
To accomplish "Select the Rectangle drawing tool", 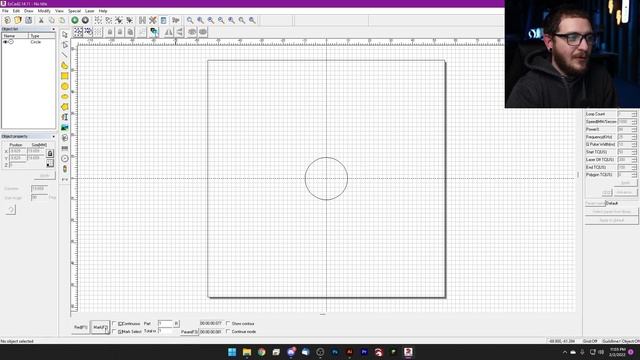I will [x=64, y=76].
